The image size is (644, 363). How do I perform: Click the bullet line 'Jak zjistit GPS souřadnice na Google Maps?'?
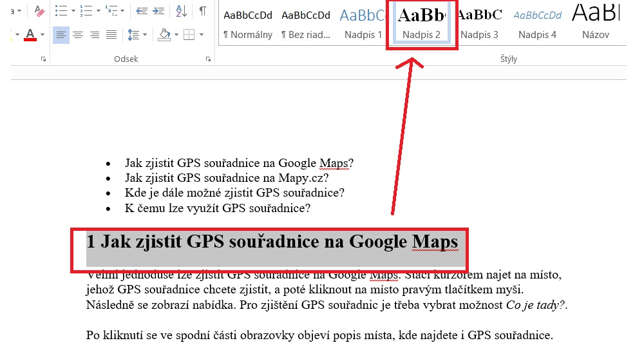point(239,163)
